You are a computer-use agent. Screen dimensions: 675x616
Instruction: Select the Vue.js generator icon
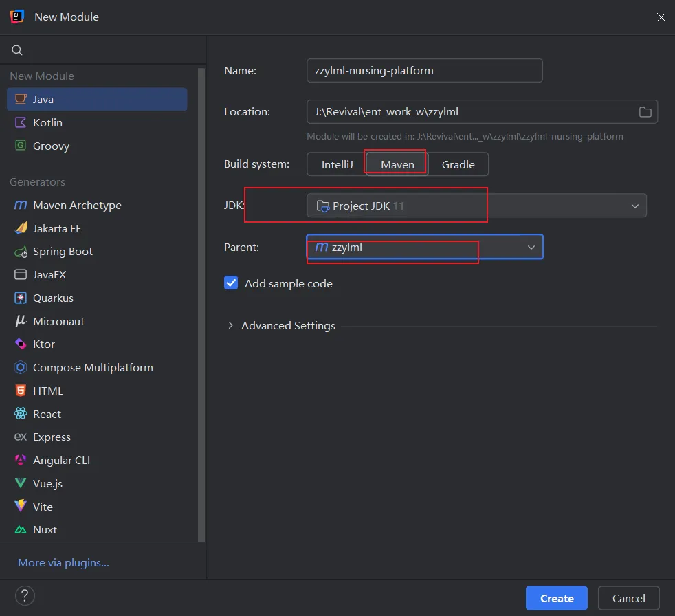point(21,484)
